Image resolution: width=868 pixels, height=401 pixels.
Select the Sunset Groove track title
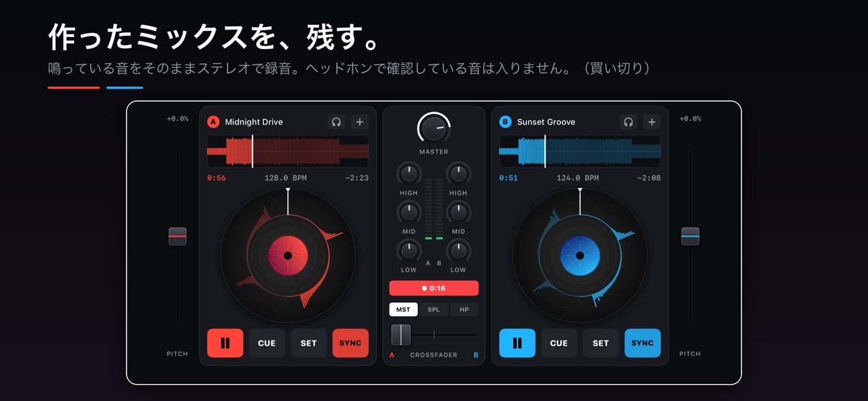pos(546,122)
